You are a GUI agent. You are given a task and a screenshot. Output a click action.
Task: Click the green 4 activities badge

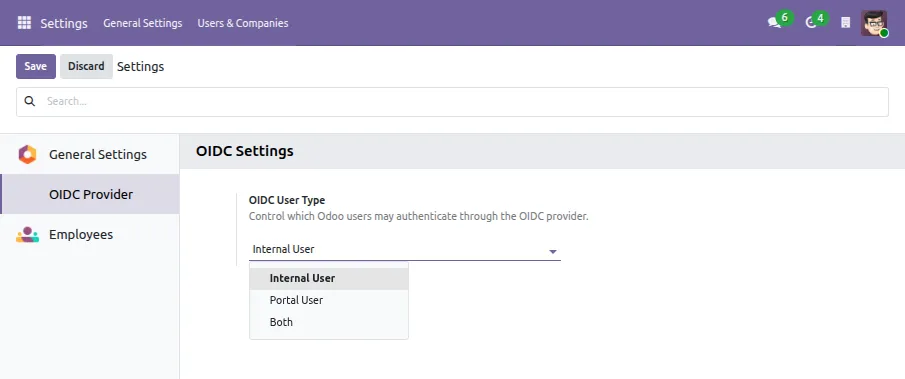coord(820,18)
